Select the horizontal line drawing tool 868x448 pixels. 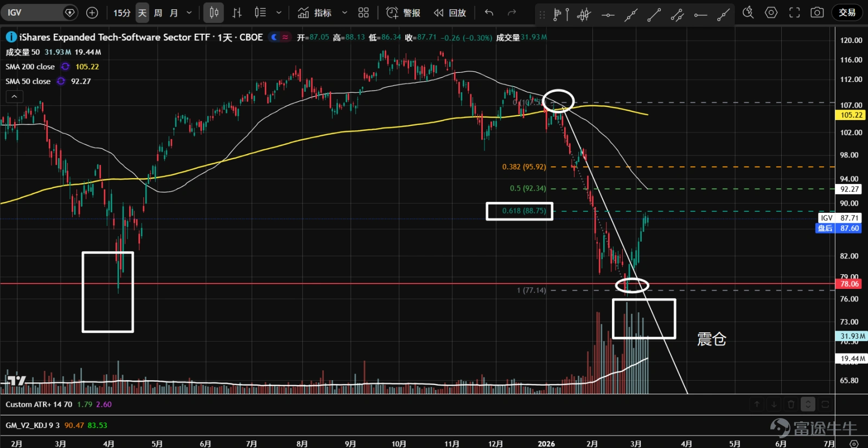click(x=608, y=15)
